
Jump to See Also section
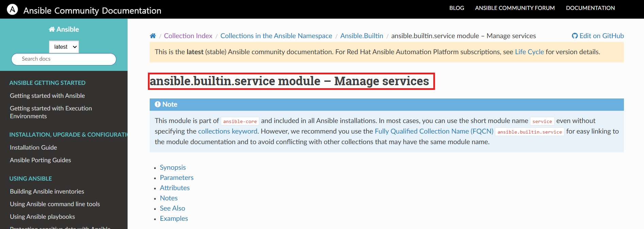(x=172, y=208)
